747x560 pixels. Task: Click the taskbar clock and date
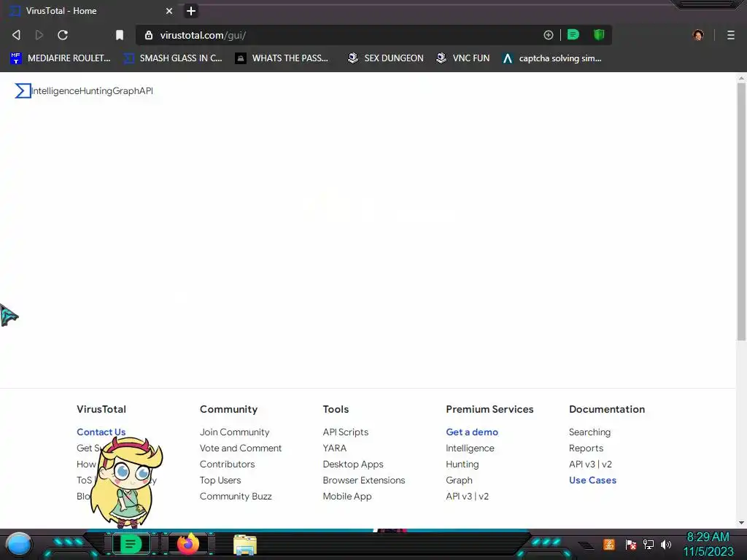pyautogui.click(x=708, y=544)
